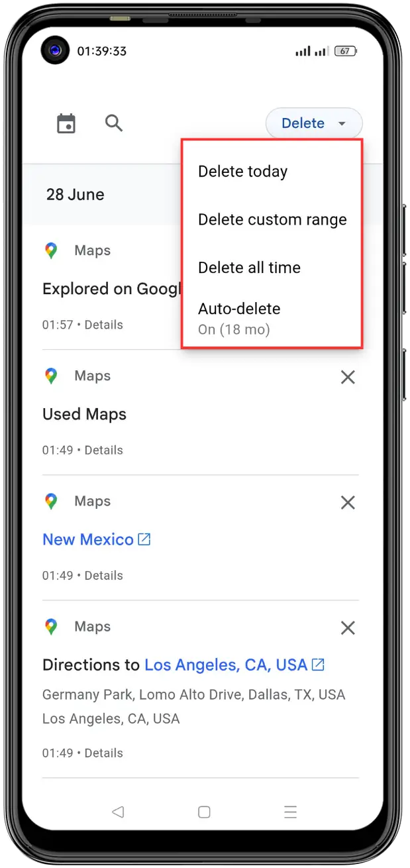
Task: View Details for the Used Maps entry
Action: pyautogui.click(x=104, y=450)
